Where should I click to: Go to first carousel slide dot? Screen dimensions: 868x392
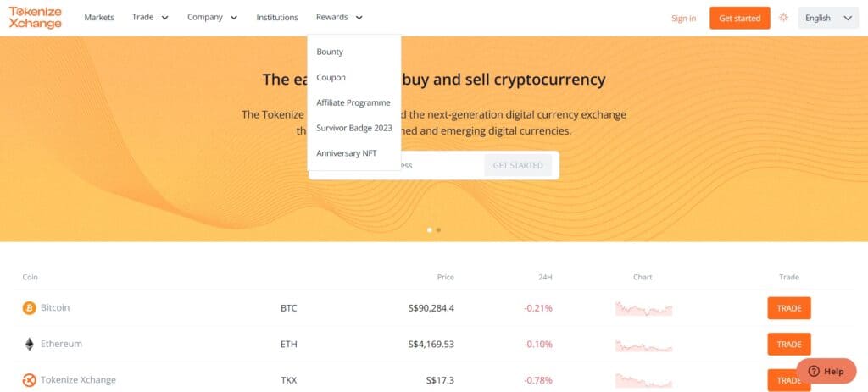click(x=430, y=230)
